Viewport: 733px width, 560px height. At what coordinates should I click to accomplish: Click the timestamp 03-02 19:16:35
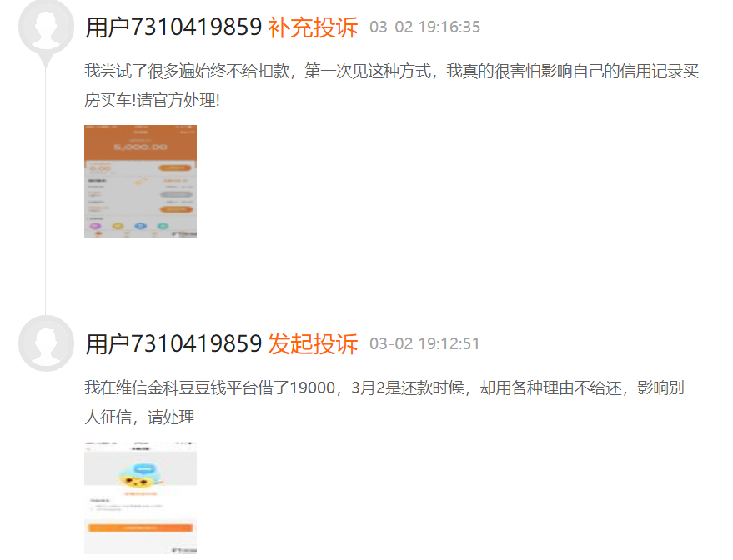point(424,27)
